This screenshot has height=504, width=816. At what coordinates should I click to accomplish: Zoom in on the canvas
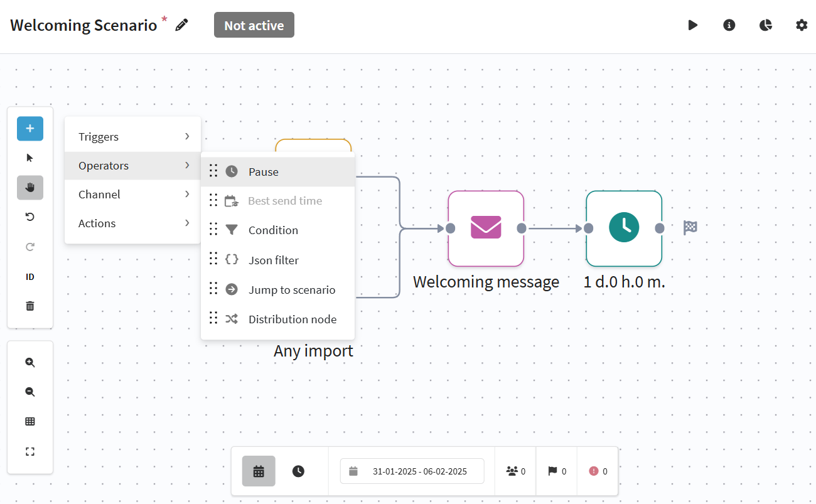[x=30, y=363]
